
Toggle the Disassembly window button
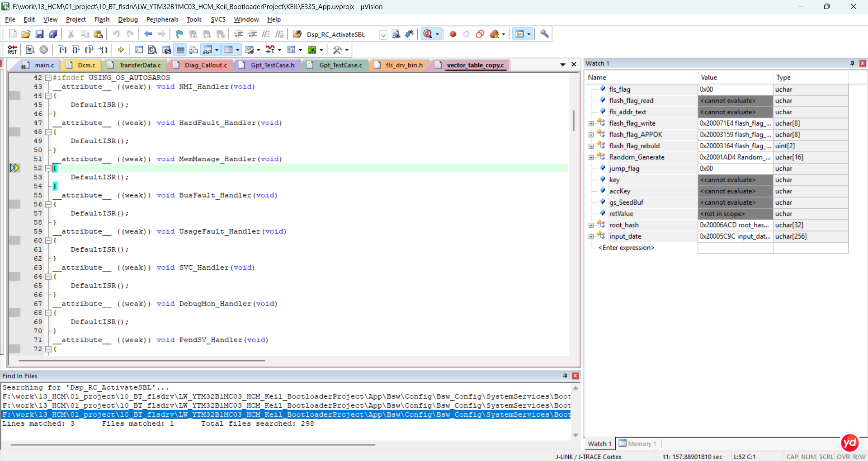153,50
